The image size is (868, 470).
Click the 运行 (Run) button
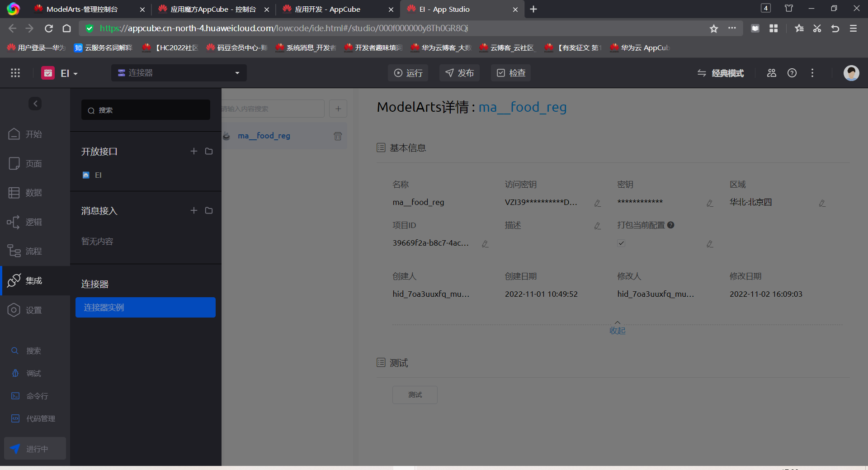(408, 73)
